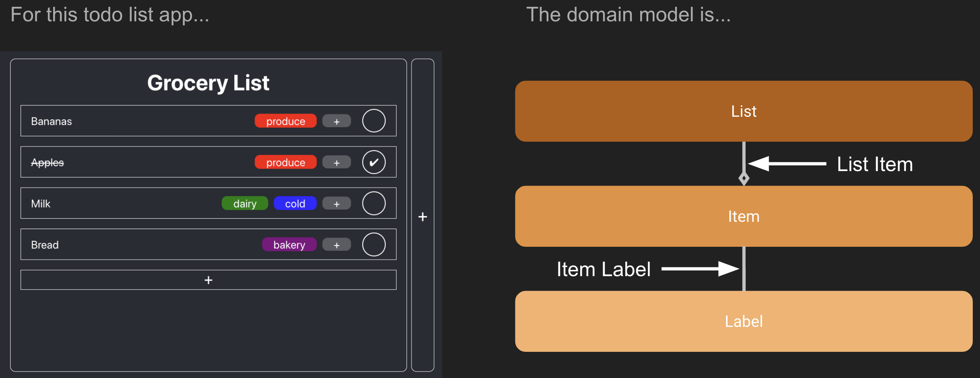Click the purple bakery label
The image size is (980, 378).
click(x=289, y=245)
